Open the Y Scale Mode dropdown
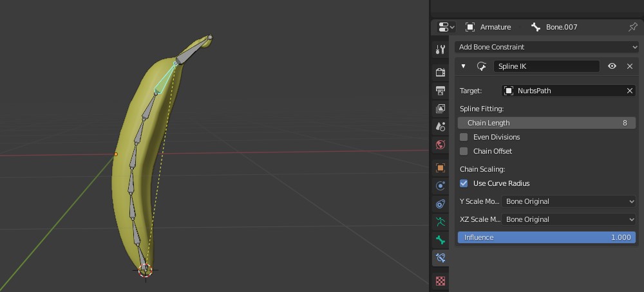644x292 pixels. point(569,201)
